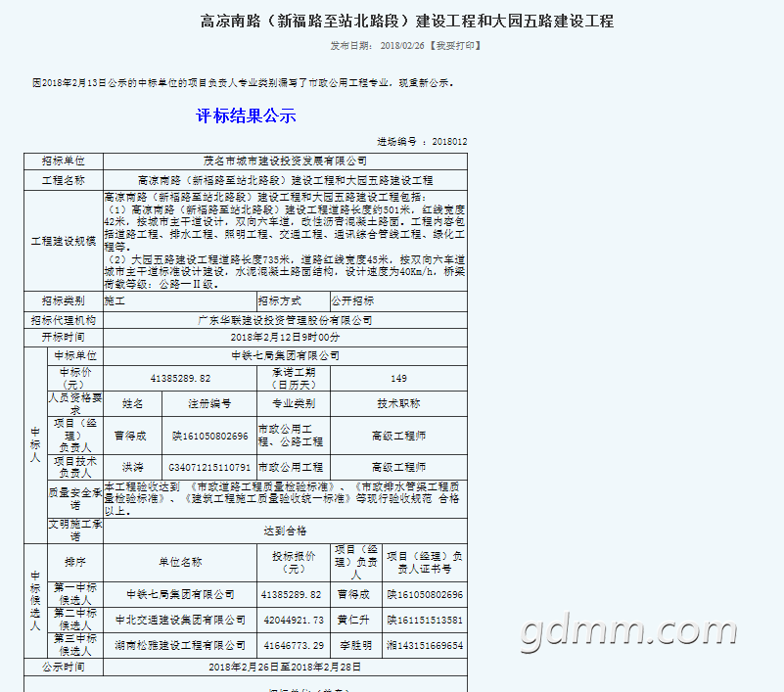Image resolution: width=784 pixels, height=692 pixels.
Task: Click the name 李胜明
Action: (x=356, y=645)
